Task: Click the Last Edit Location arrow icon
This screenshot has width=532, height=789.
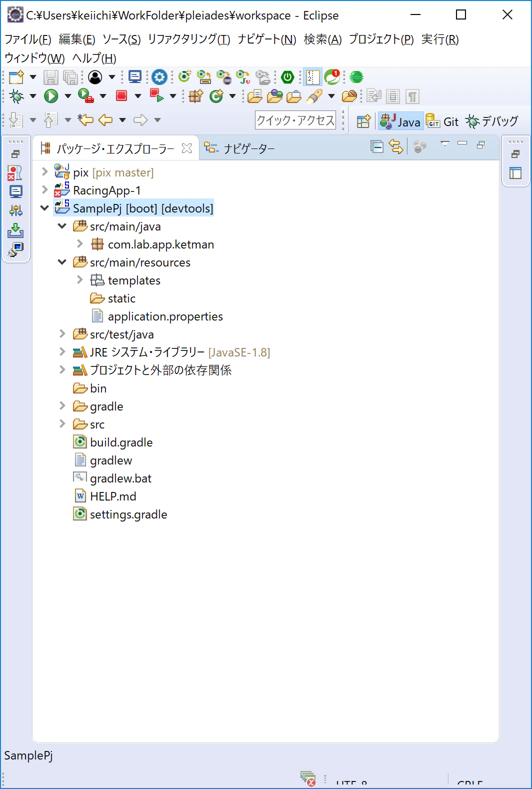Action: 85,120
